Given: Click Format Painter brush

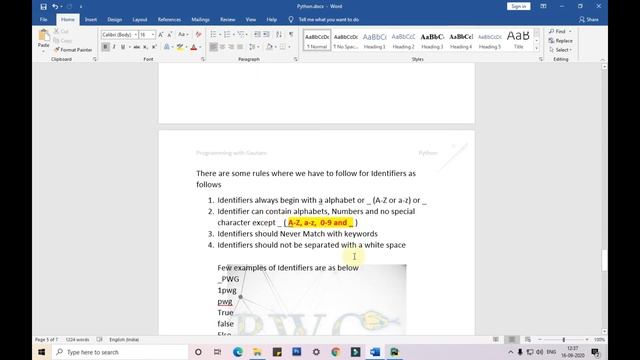Looking at the screenshot, I should pyautogui.click(x=57, y=50).
